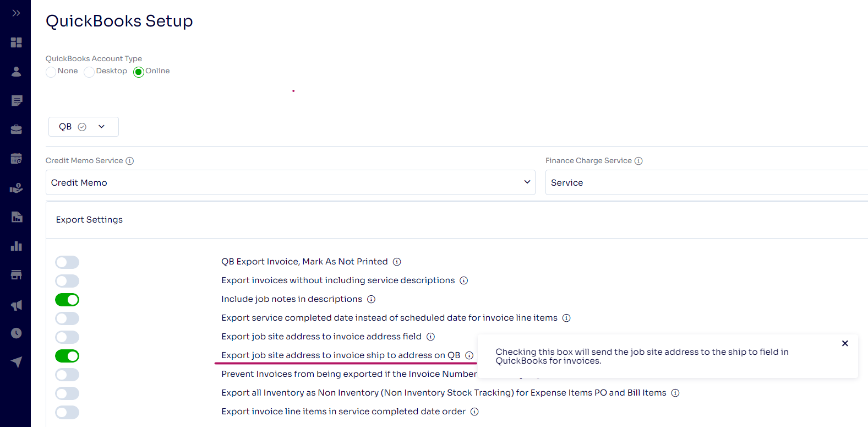Image resolution: width=868 pixels, height=427 pixels.
Task: Select the Desktop account type radio button
Action: [89, 72]
